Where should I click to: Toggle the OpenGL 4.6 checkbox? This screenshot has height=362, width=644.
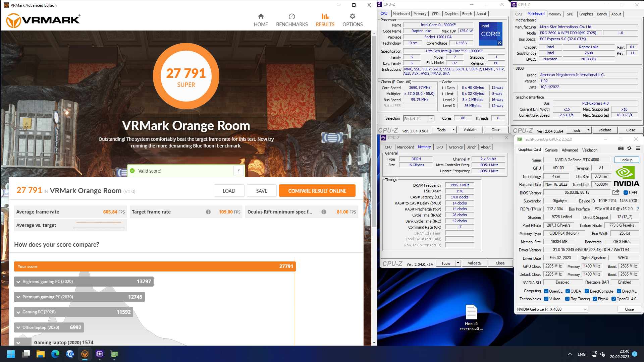click(x=613, y=299)
